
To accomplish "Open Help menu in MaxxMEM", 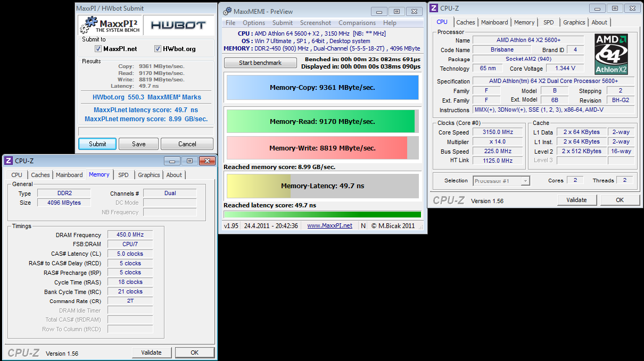I will click(390, 23).
